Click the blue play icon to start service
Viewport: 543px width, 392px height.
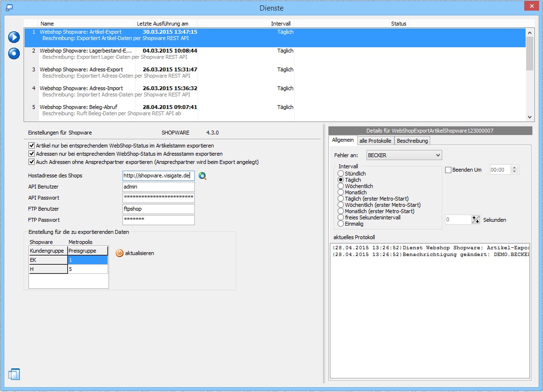tap(14, 37)
